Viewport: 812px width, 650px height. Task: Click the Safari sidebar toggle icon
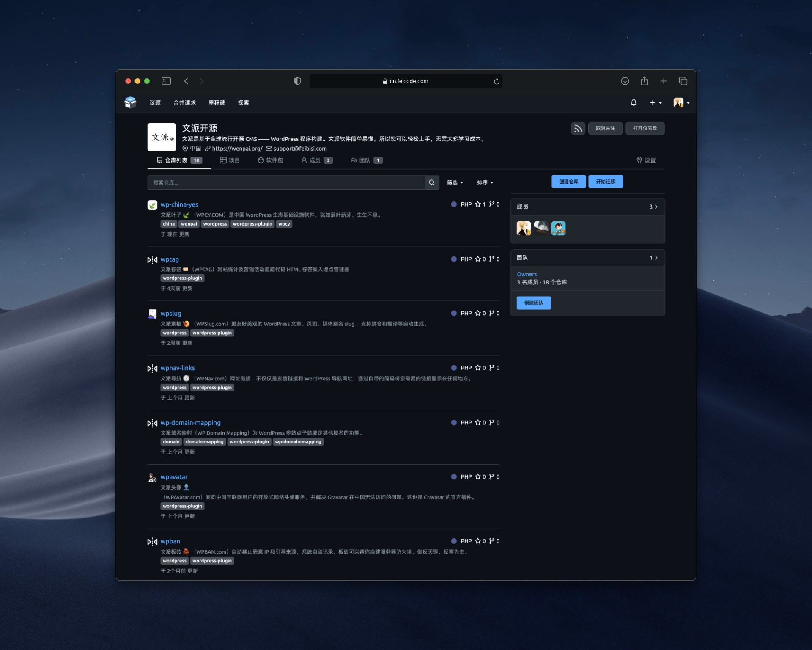click(166, 81)
